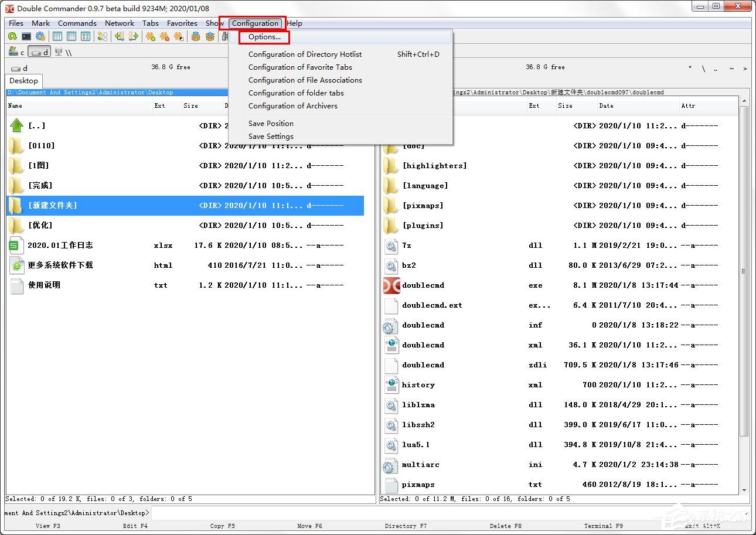The image size is (756, 535).
Task: Click the Copy F5 button
Action: click(223, 526)
